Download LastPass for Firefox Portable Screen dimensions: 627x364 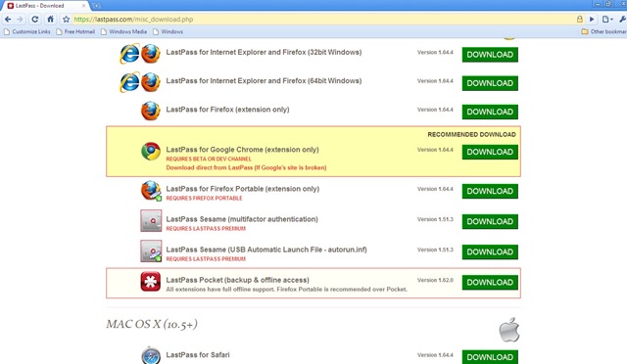pyautogui.click(x=490, y=191)
